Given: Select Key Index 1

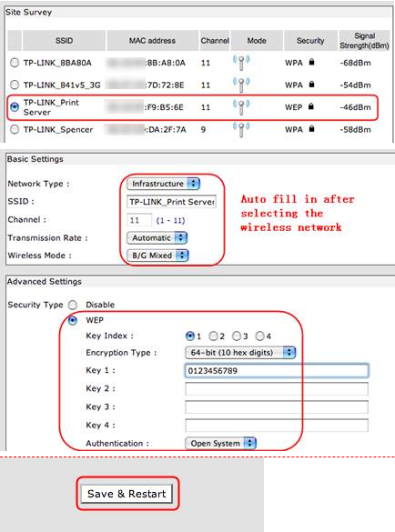Looking at the screenshot, I should coord(190,336).
